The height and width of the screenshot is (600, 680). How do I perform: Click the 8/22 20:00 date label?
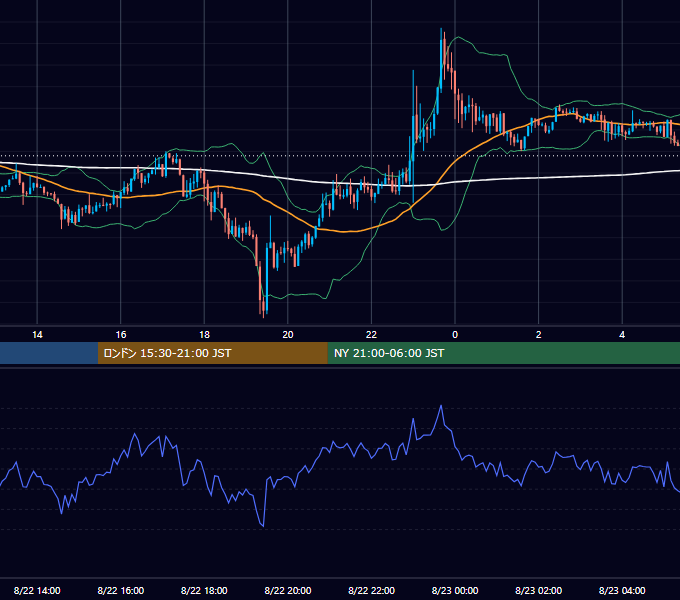click(288, 590)
